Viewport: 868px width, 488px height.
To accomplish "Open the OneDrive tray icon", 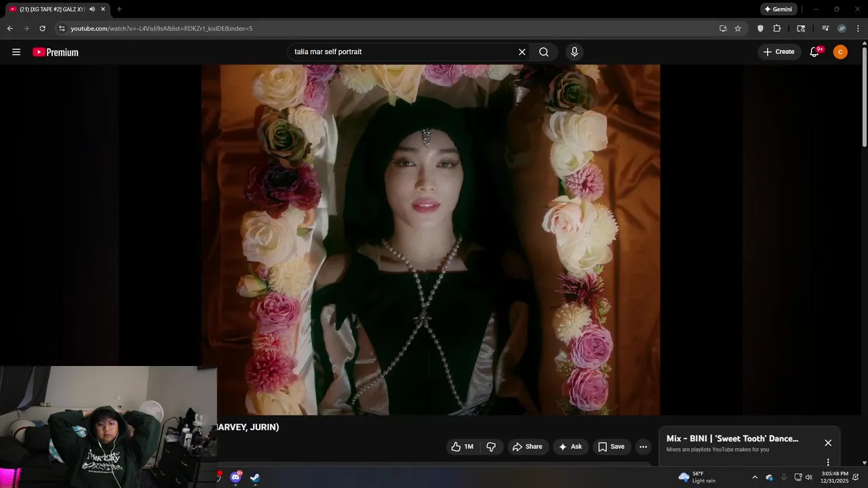I will (770, 477).
